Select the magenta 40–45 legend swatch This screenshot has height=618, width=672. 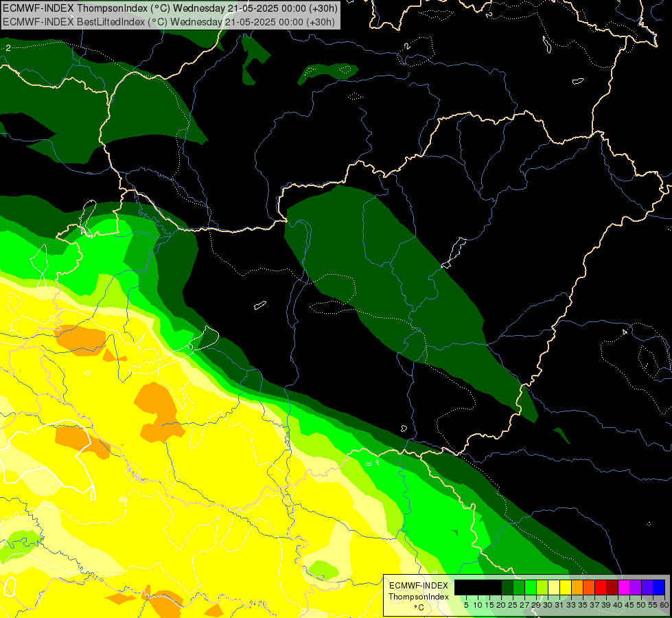pos(624,587)
